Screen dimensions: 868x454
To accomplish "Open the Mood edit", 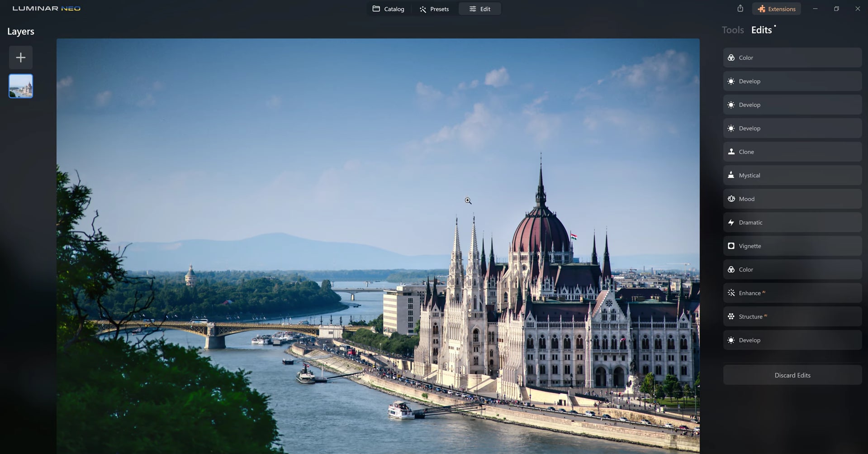I will [x=792, y=199].
